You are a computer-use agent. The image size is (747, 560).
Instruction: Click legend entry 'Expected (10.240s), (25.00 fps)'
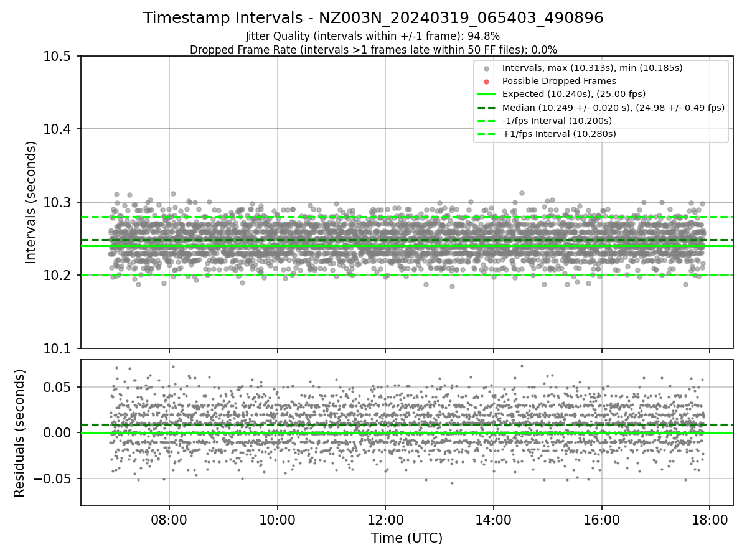click(x=574, y=95)
